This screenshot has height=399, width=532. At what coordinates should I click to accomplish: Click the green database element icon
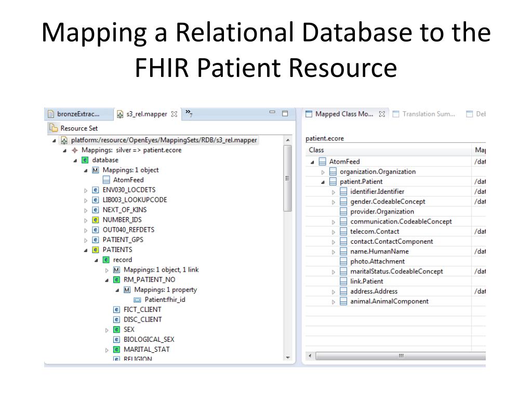tap(85, 160)
